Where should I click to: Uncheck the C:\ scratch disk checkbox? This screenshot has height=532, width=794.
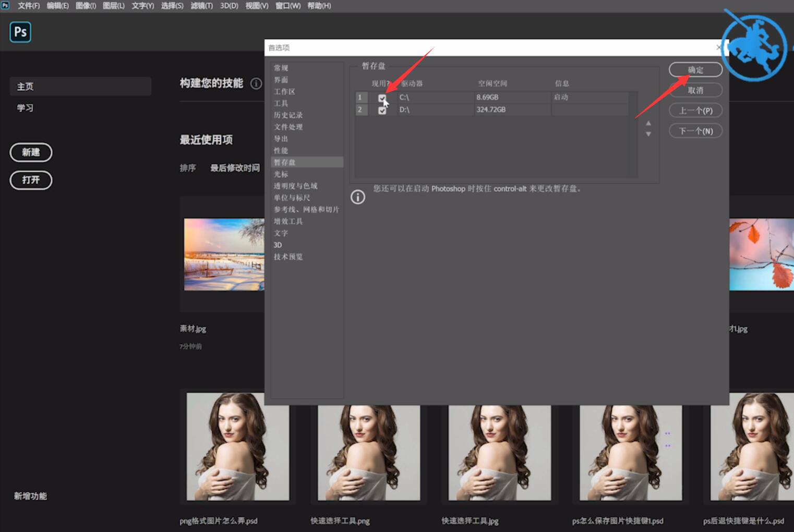(x=382, y=98)
